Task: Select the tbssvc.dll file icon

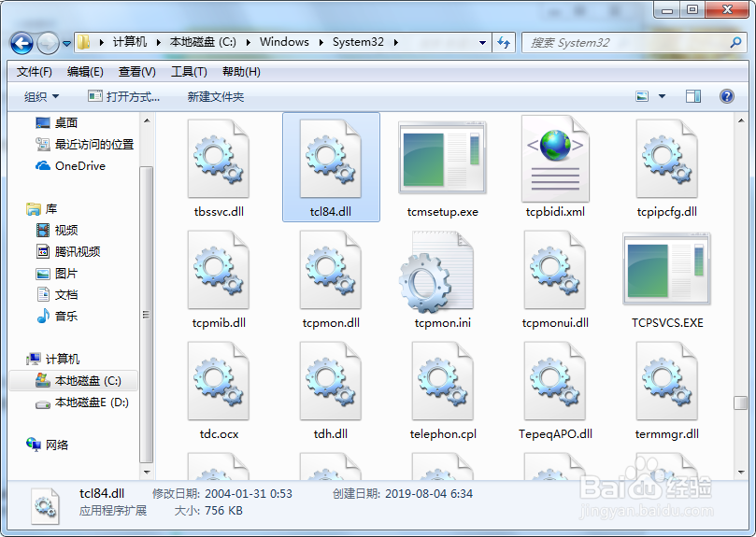Action: [x=219, y=159]
